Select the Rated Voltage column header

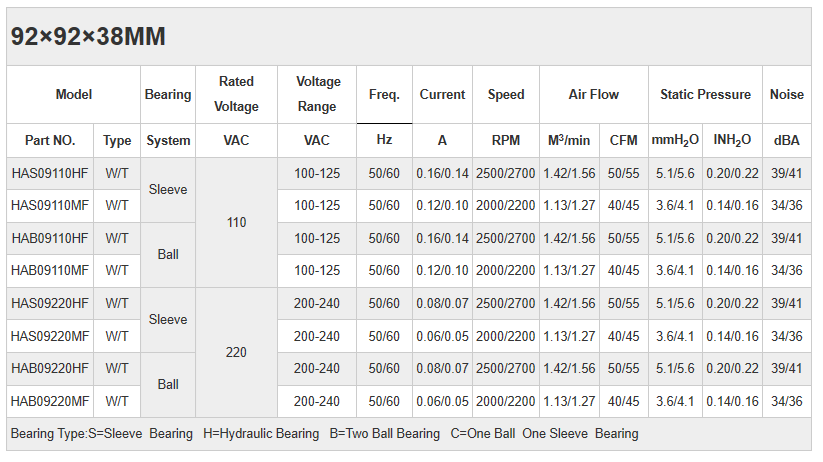236,95
